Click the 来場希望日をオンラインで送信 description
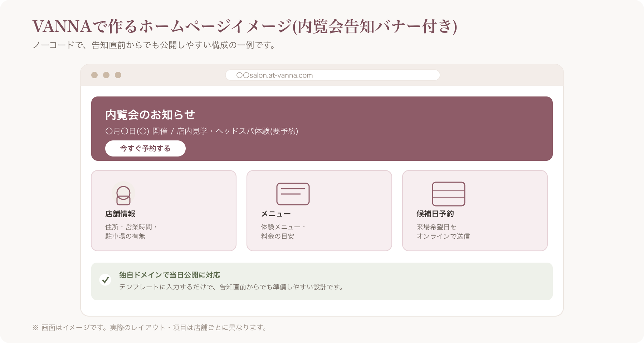This screenshot has height=343, width=644. click(x=443, y=232)
